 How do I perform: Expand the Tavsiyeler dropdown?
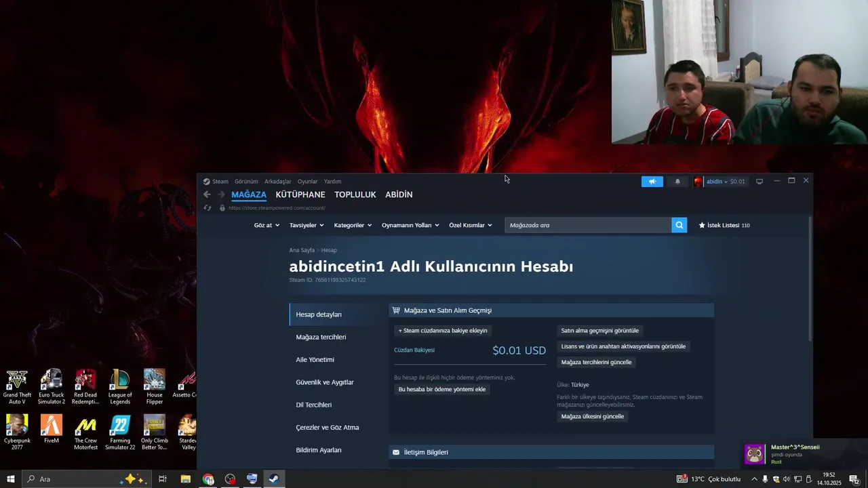coord(307,225)
